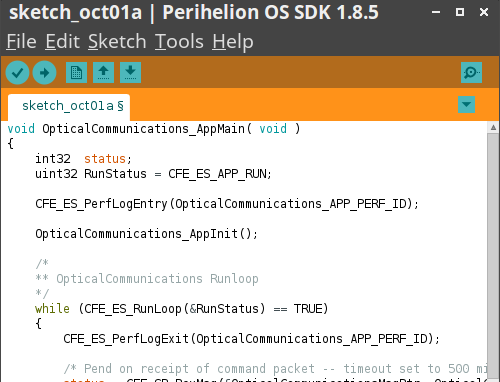Save the sketch with the down-arrow icon

[x=130, y=72]
